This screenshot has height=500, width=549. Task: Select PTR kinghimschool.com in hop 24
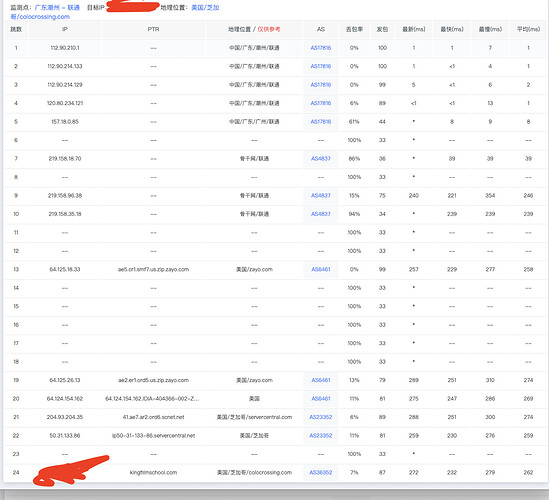153,472
